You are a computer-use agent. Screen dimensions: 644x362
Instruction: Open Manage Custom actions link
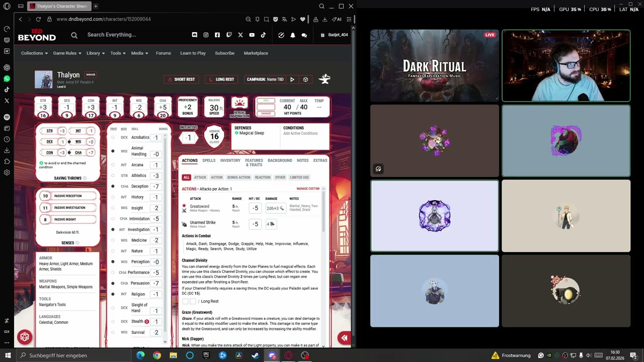tap(308, 189)
